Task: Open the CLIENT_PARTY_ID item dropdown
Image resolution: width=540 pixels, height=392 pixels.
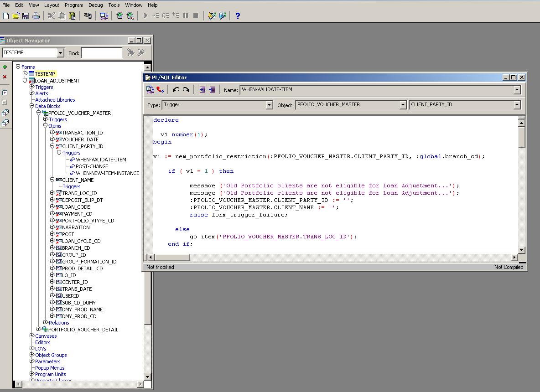Action: (517, 105)
